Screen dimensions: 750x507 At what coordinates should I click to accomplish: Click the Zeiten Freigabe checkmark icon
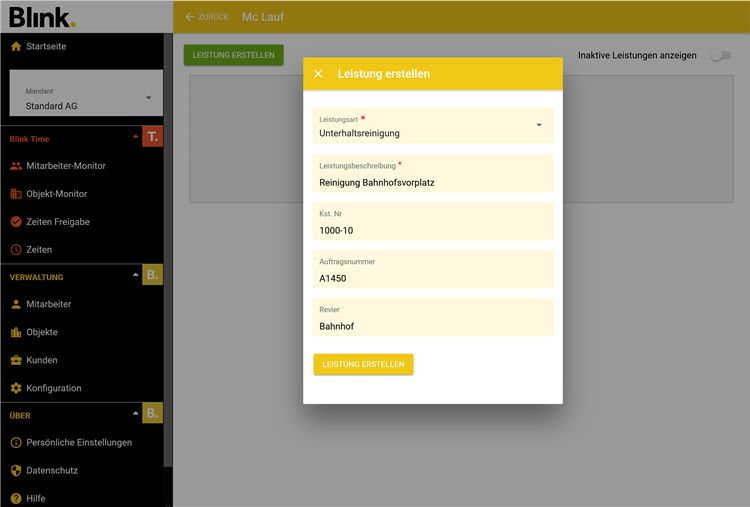(x=16, y=222)
